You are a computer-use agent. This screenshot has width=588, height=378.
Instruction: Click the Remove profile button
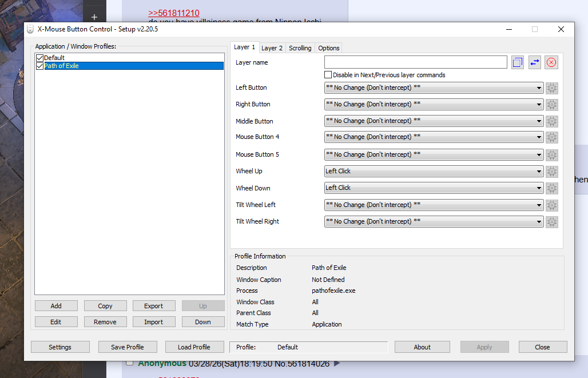click(x=105, y=322)
